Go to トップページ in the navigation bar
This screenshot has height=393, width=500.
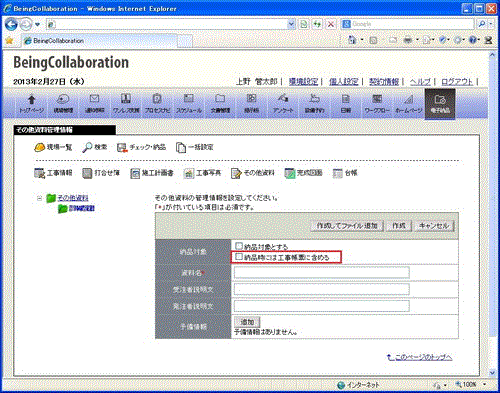point(31,103)
